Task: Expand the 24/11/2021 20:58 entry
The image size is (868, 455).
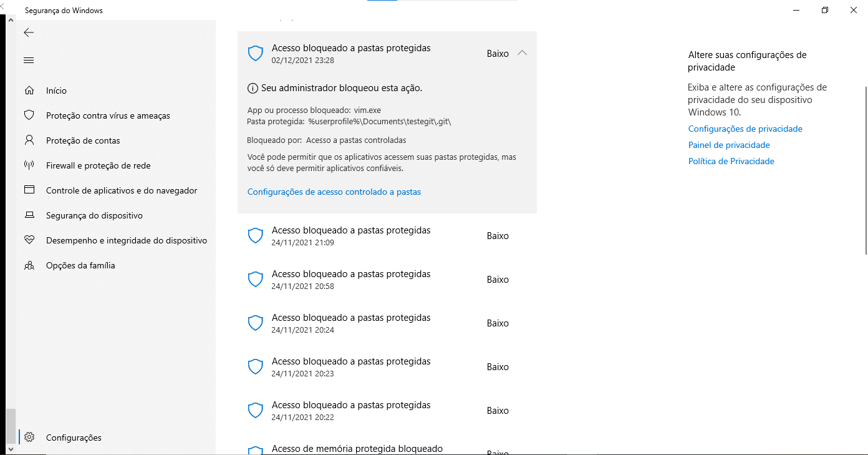Action: (x=387, y=280)
